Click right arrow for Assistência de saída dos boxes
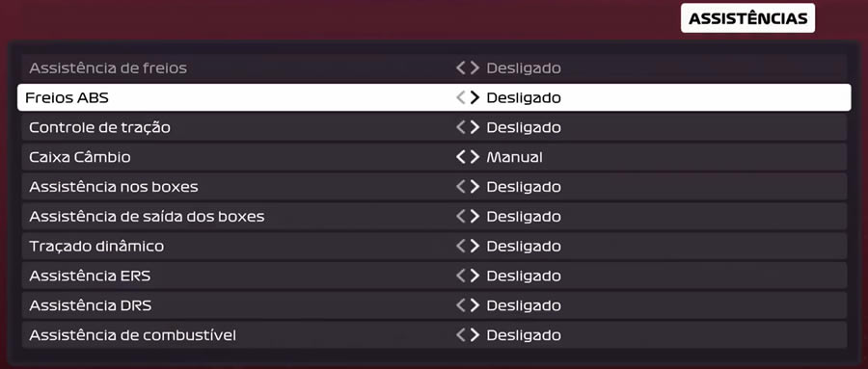Screen dimensions: 868x369 475,217
